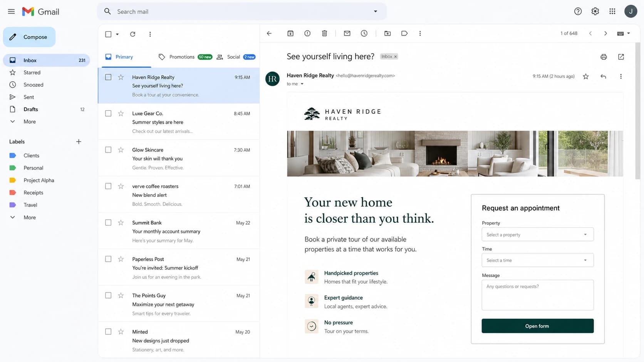Click the living room banner image
Screen dimensions: 644x362
tap(455, 153)
